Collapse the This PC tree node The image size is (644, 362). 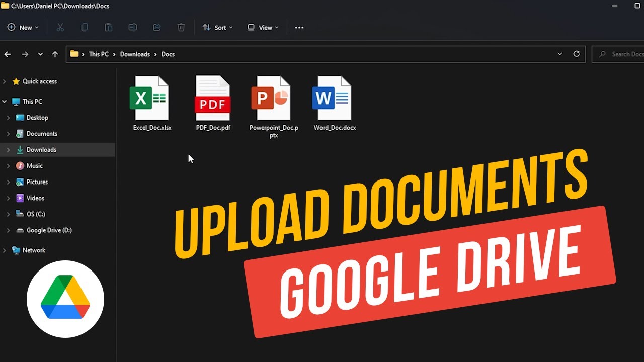tap(5, 102)
